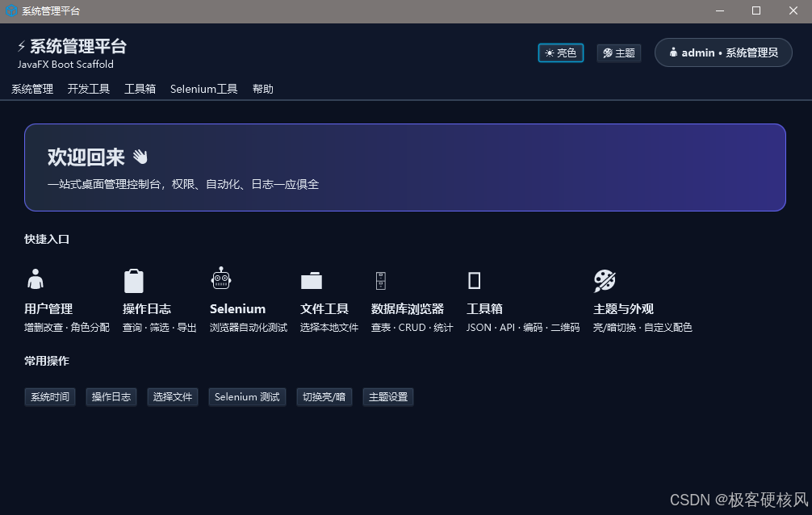Click the JavaFX Boot Scaffold subtitle
The width and height of the screenshot is (812, 515).
click(65, 65)
